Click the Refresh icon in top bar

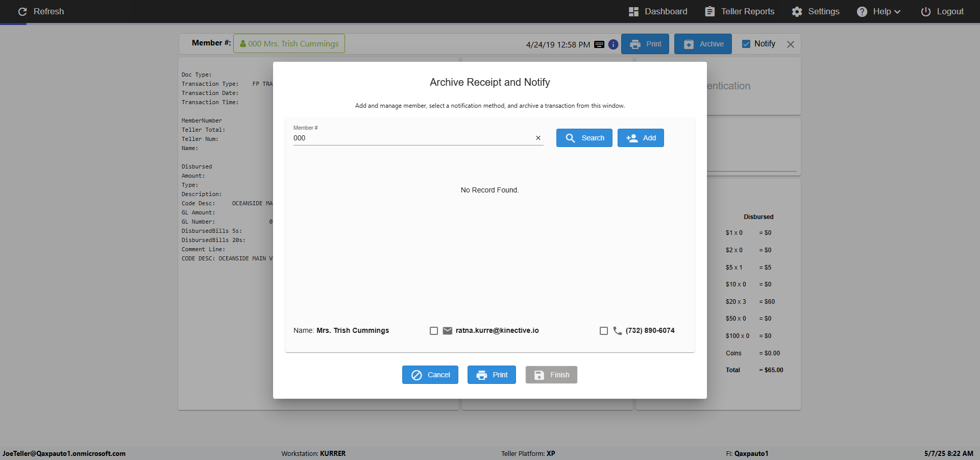click(x=22, y=12)
